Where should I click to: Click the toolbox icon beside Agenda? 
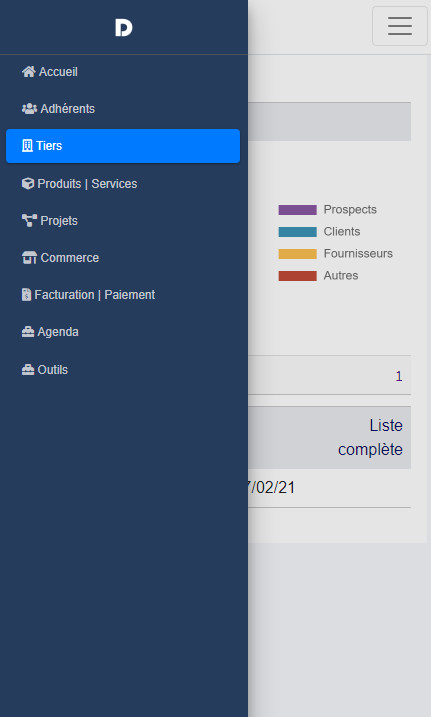(28, 332)
